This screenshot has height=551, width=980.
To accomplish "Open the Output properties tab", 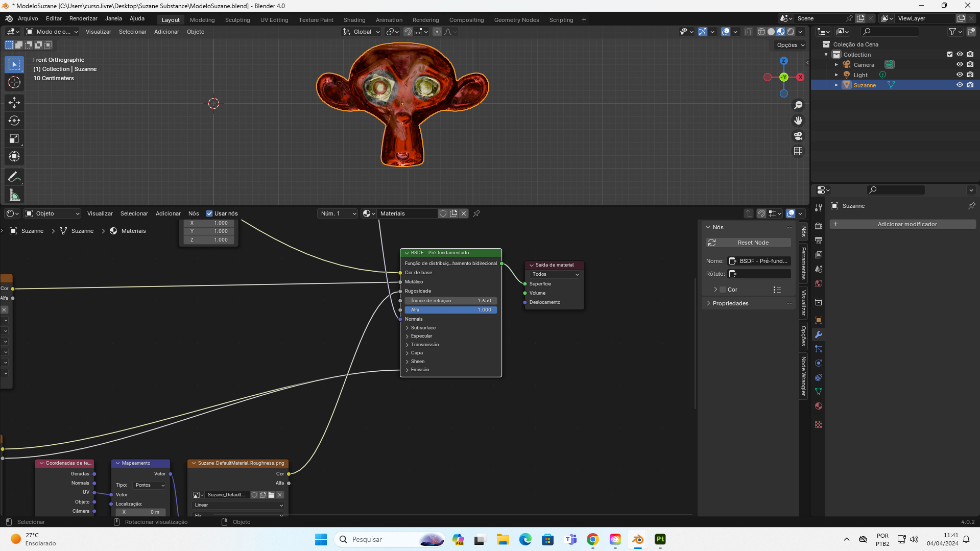I will click(819, 240).
